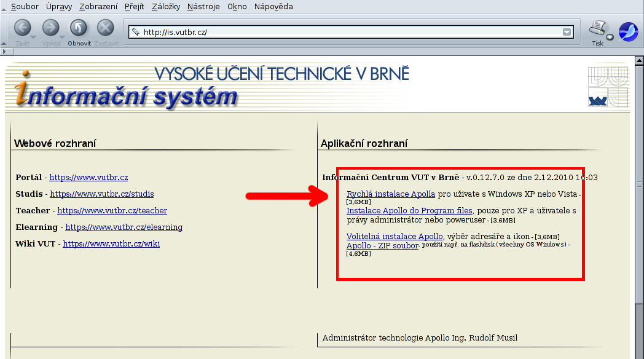This screenshot has width=644, height=359.
Task: Click the Webové rozhraní heading
Action: [x=55, y=143]
